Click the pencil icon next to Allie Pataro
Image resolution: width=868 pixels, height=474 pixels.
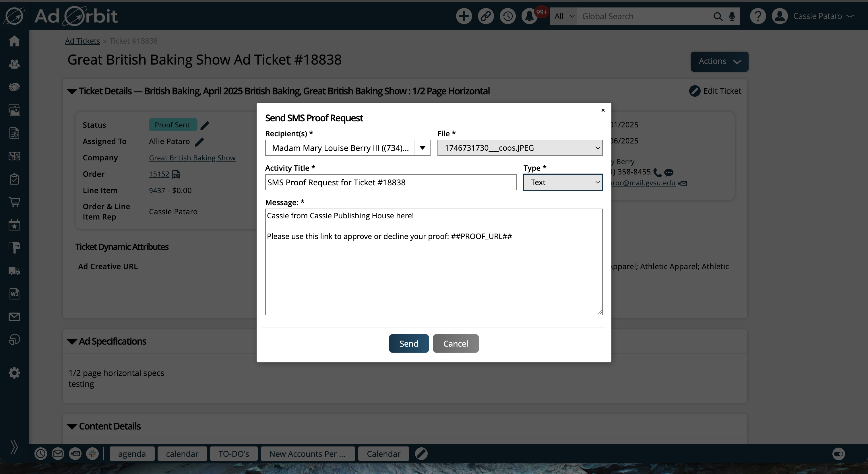tap(199, 142)
